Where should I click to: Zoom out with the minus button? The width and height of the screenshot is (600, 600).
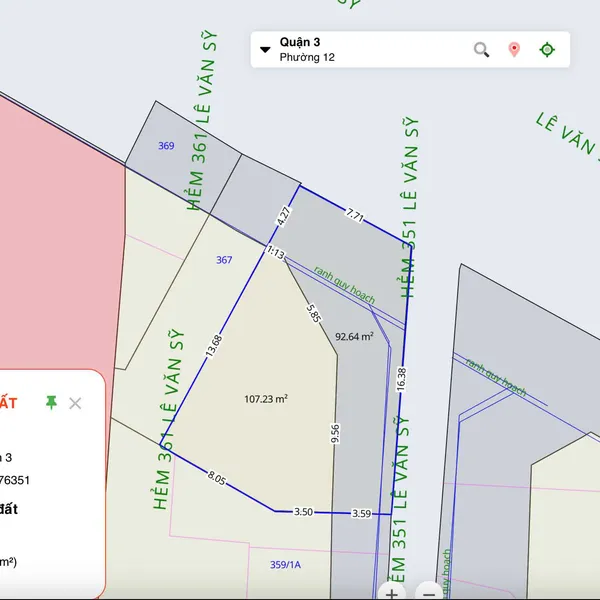pos(427,592)
